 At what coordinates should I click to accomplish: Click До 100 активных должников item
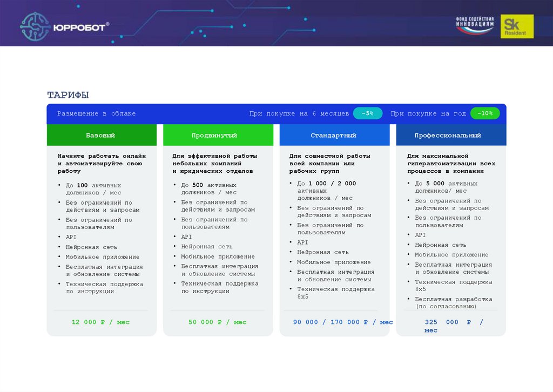[x=93, y=189]
